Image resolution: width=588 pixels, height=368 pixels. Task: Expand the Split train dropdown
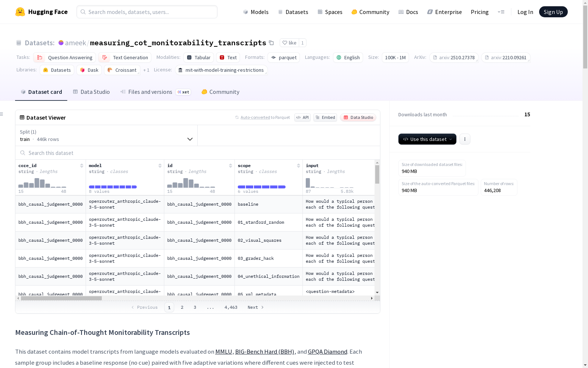[107, 135]
